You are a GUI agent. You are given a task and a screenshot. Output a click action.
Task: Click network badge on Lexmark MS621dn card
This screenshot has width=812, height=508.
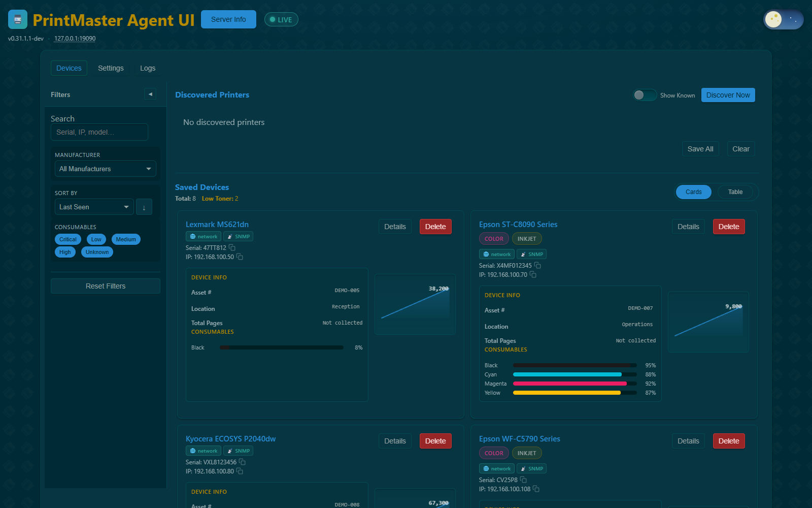tap(204, 236)
